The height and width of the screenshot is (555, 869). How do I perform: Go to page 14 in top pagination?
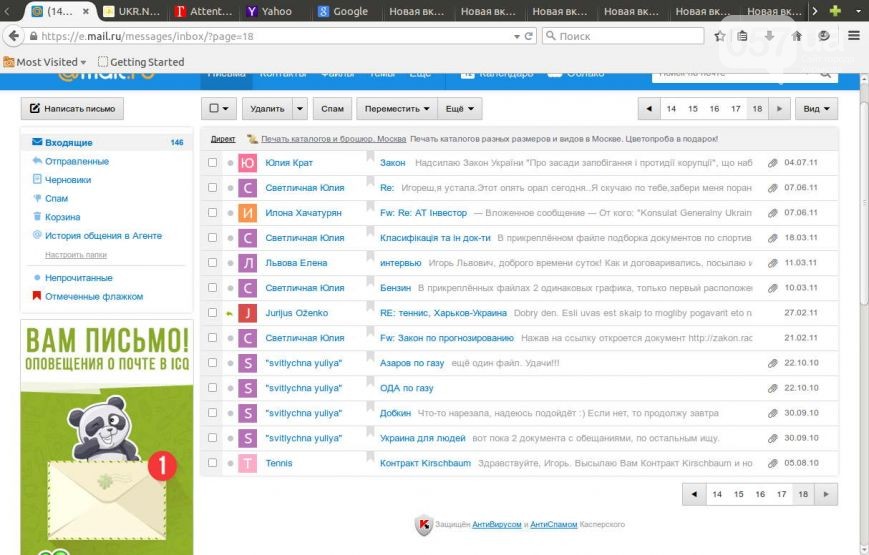coord(671,109)
